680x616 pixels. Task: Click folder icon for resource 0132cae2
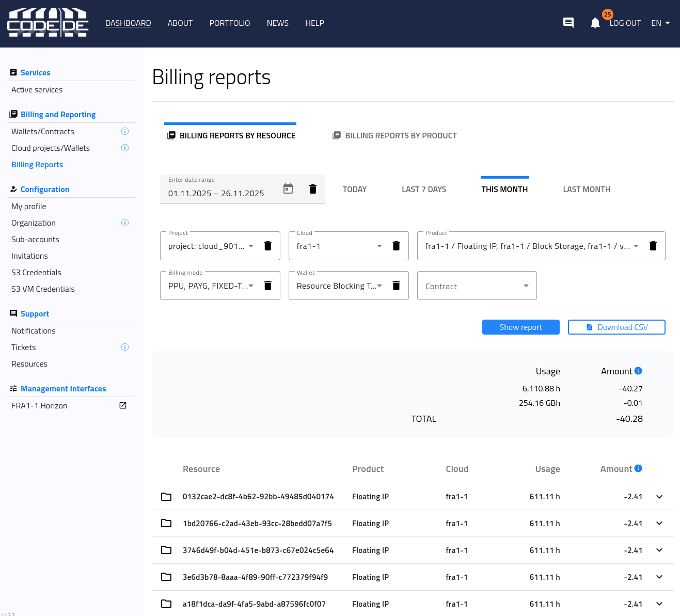point(166,497)
